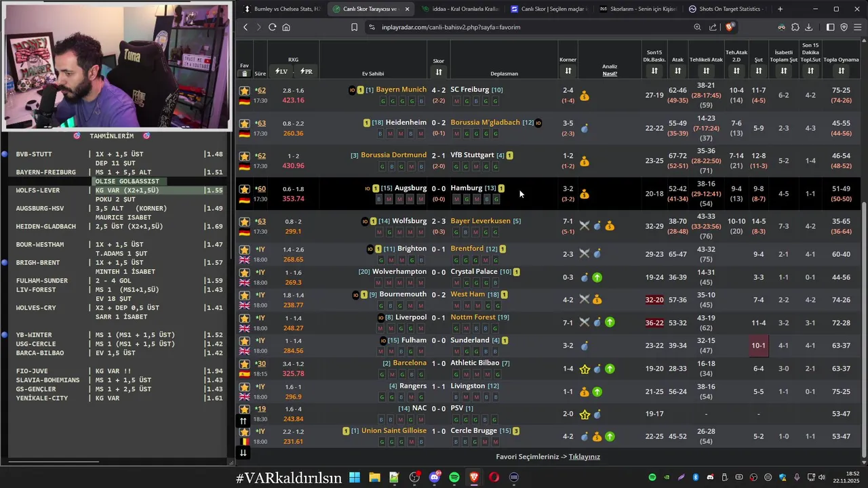
Task: Sort by Topla Oynama column
Action: [841, 71]
